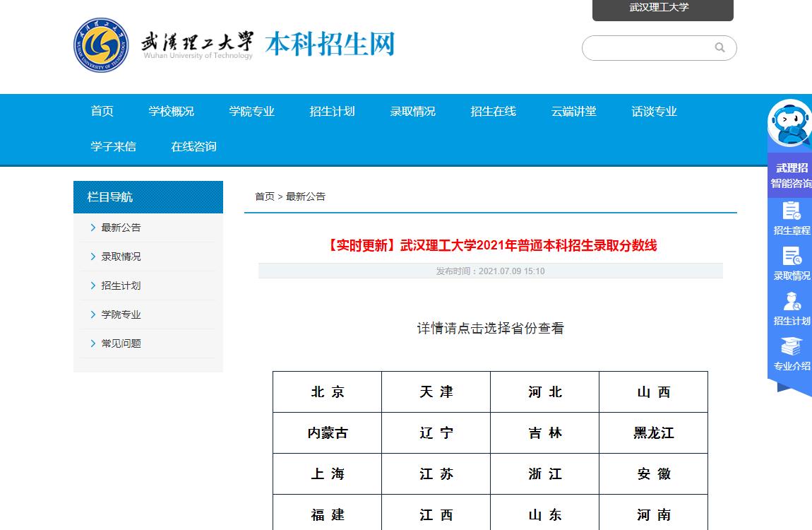Screen dimensions: 812x530
Task: Open 学子来信 navigation item
Action: (114, 146)
